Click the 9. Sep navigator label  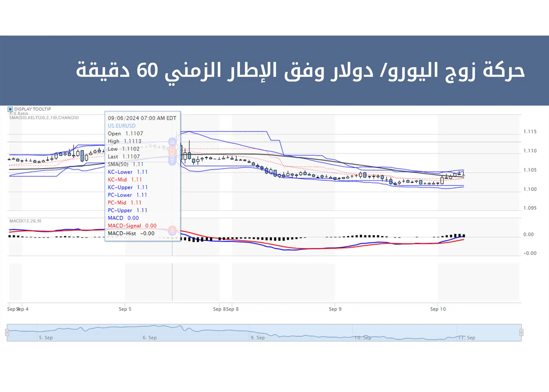(x=257, y=338)
